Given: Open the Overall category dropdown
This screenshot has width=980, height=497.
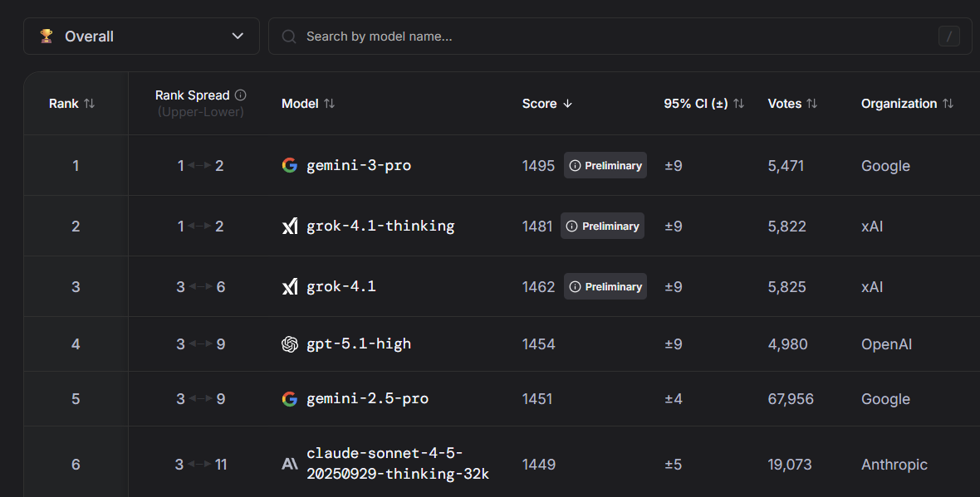Looking at the screenshot, I should 141,37.
